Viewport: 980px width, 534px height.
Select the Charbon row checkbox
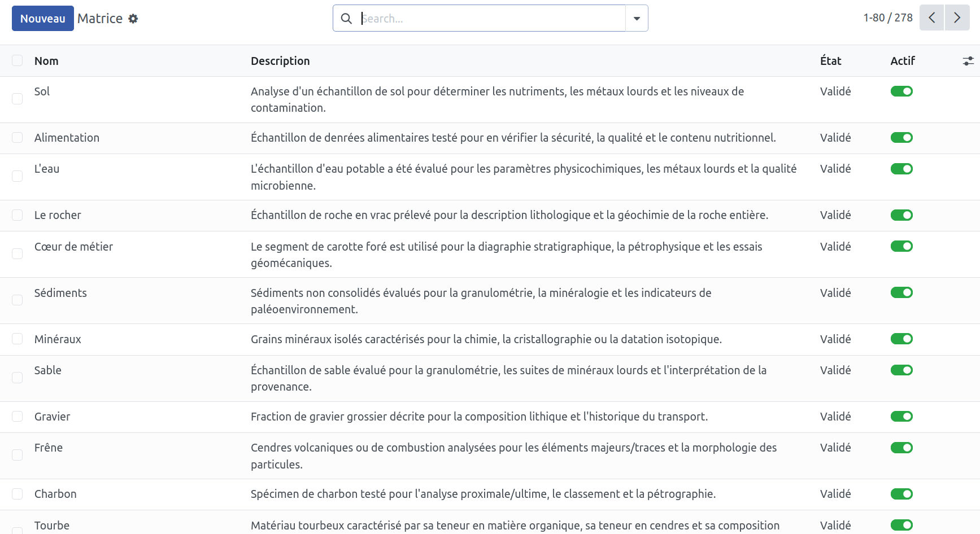[x=18, y=494]
